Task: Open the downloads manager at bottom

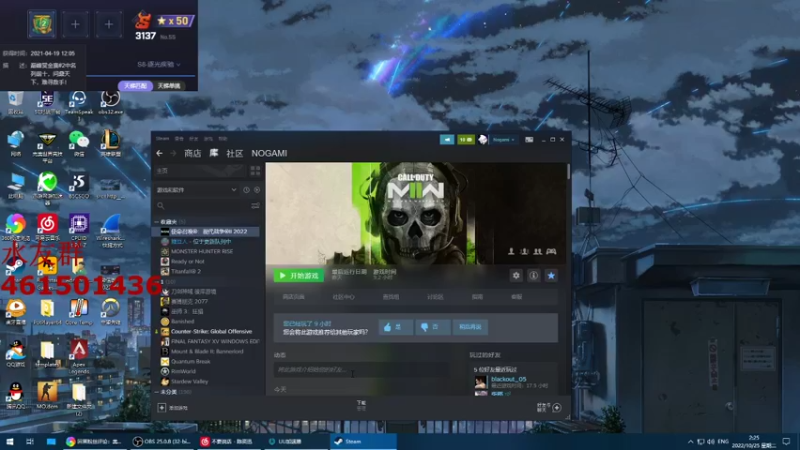Action: coord(361,405)
